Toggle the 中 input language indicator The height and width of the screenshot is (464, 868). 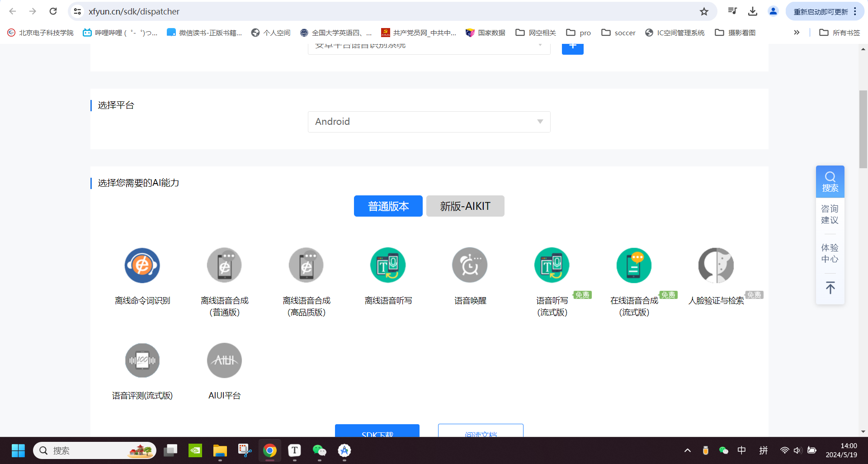pyautogui.click(x=742, y=450)
